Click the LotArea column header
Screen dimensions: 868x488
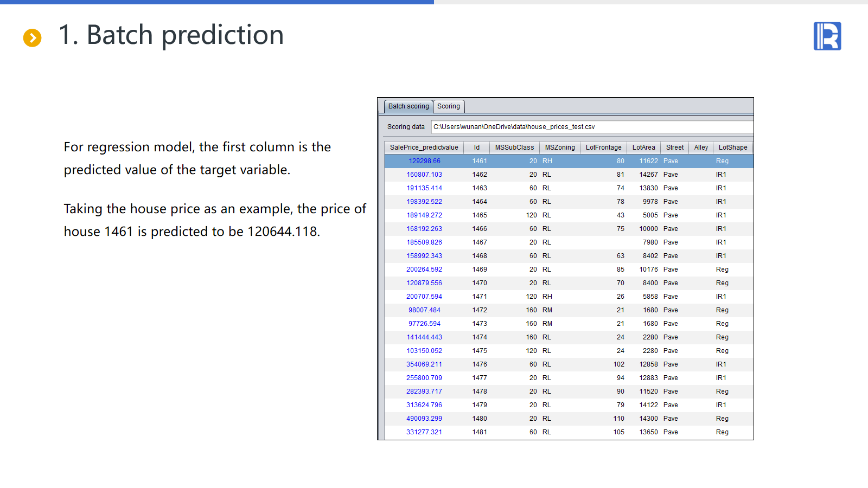click(x=643, y=147)
